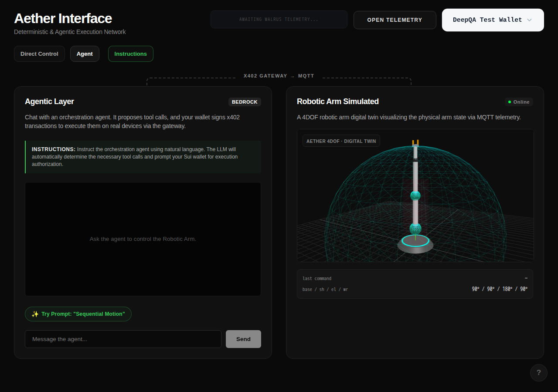Click the Awaiting Walrus Telemetry status bar
558x392 pixels.
279,20
